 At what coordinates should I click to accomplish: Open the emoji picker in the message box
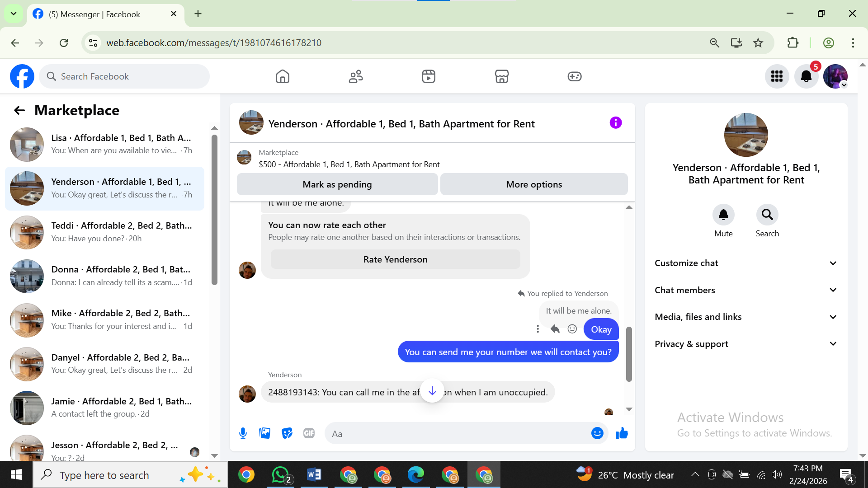[x=597, y=433]
